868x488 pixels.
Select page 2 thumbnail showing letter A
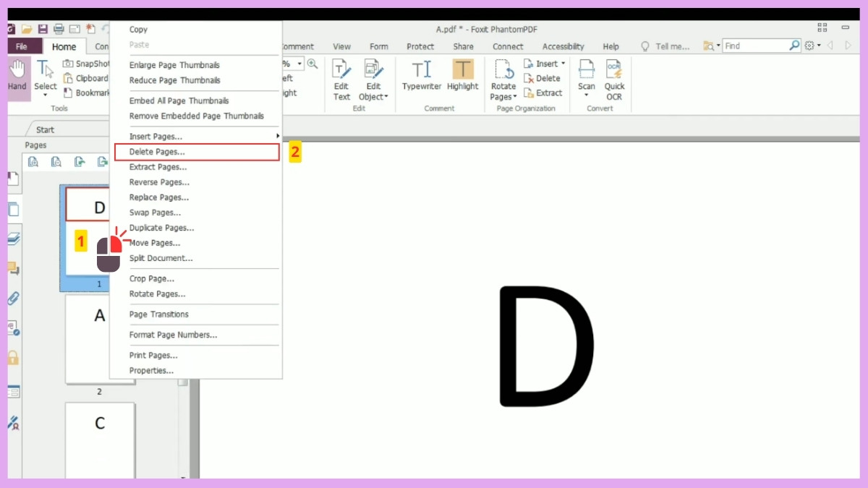click(100, 338)
